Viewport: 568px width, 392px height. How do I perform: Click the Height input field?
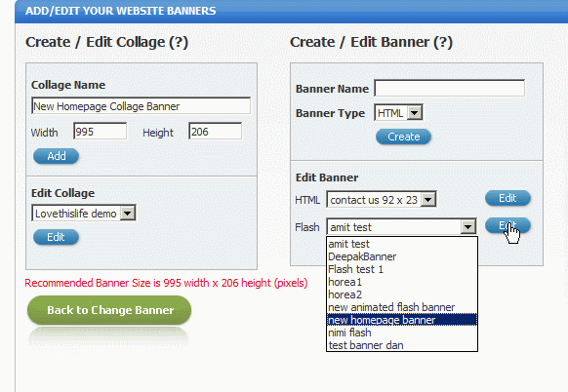[x=215, y=131]
